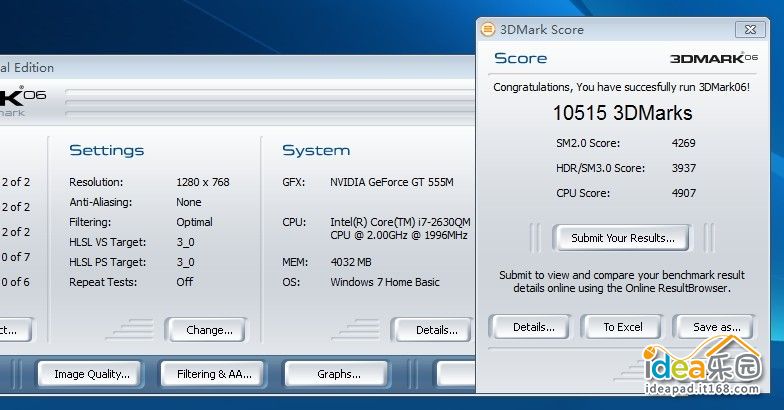Click the orange 3DMark Score window icon
784x410 pixels.
(x=488, y=30)
